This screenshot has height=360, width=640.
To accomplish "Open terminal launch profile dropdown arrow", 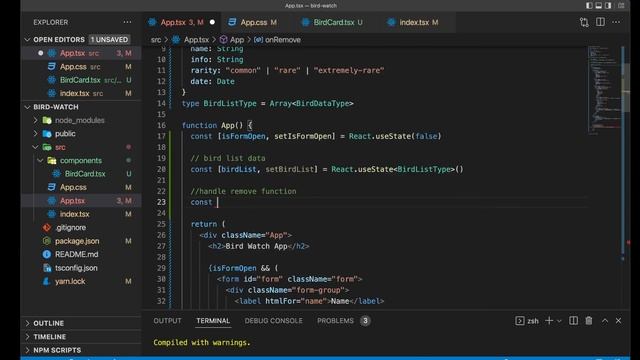I will click(559, 321).
